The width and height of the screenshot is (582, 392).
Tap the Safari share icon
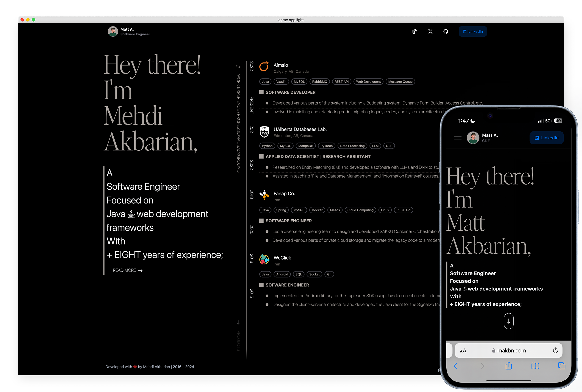(509, 366)
